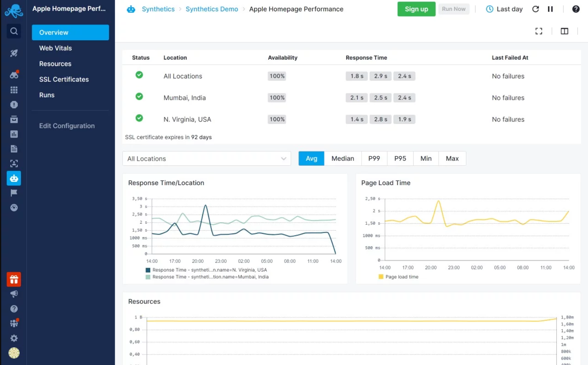Select the P95 aggregation option
This screenshot has height=365, width=588.
[400, 159]
